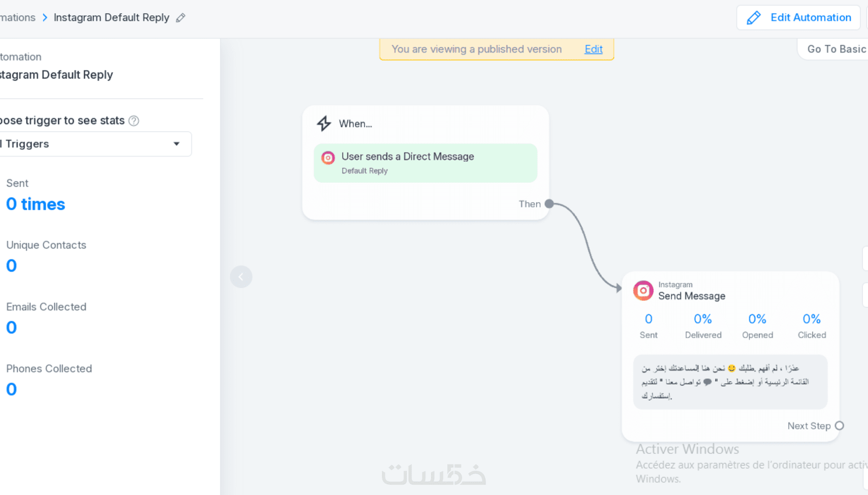Click the Next Step connector circle
Viewport: 868px width, 495px height.
839,426
